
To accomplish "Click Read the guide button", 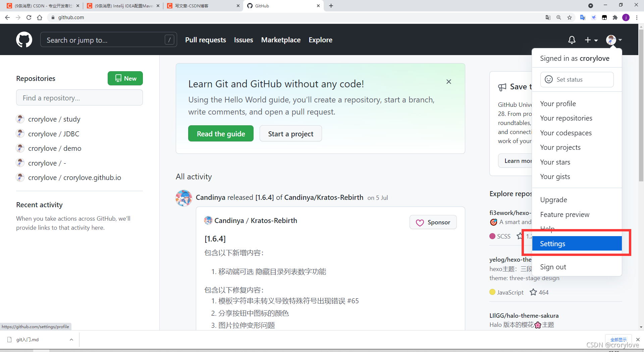I will point(221,134).
